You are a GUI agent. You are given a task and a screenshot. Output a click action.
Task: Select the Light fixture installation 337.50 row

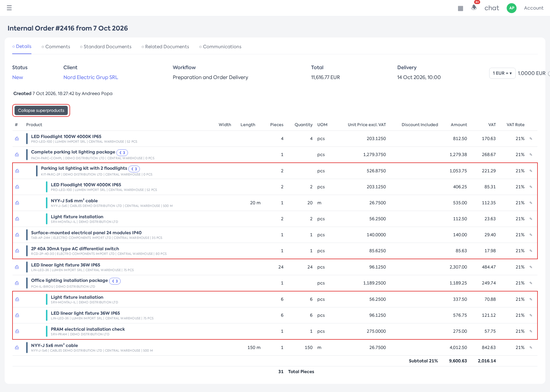click(x=275, y=299)
